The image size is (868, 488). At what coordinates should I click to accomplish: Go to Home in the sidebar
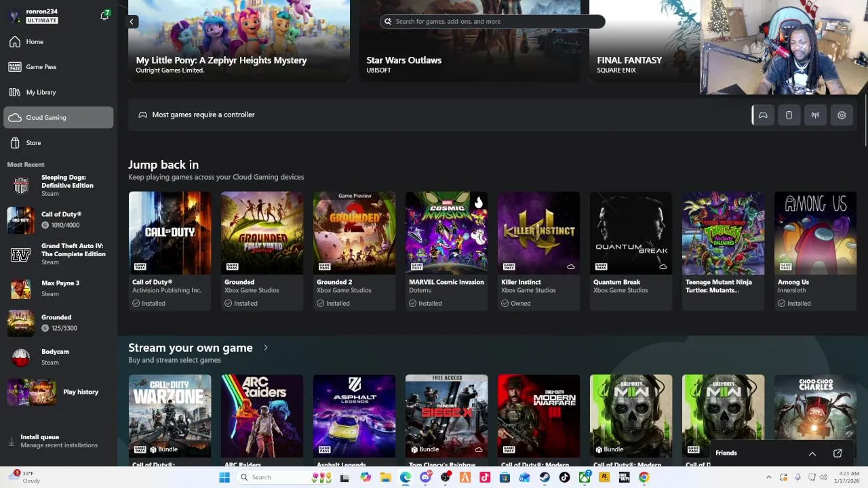tap(58, 42)
